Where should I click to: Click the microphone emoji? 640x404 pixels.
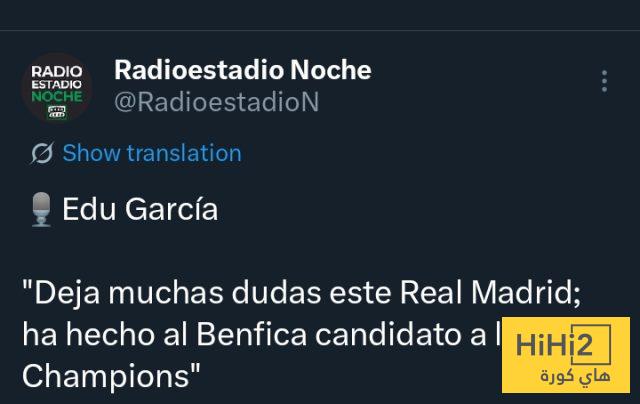coord(41,211)
